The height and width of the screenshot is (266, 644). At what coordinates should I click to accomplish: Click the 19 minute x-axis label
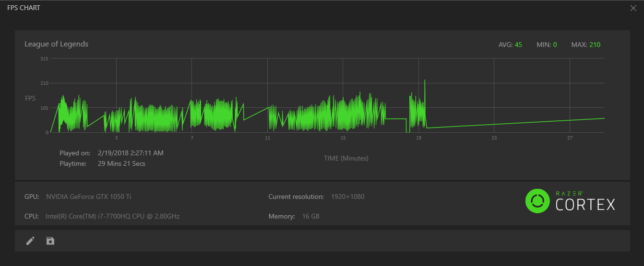coord(418,138)
